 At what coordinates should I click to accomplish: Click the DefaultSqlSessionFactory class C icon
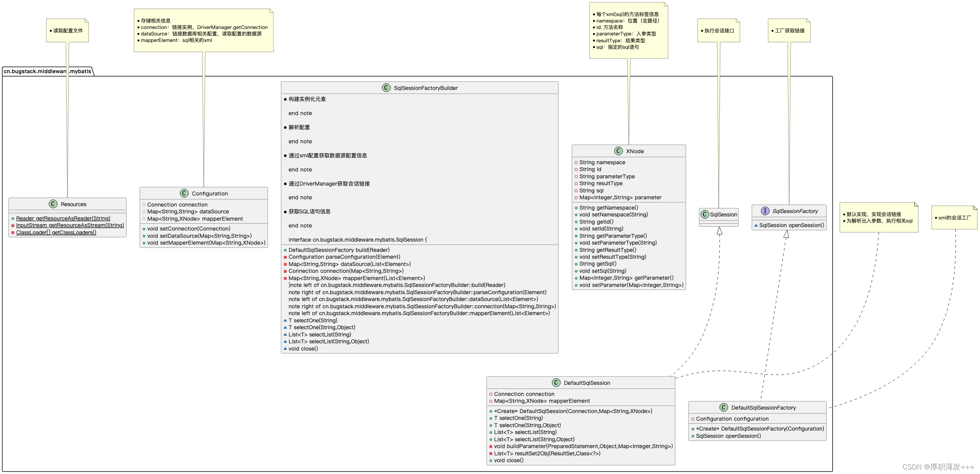pos(724,407)
